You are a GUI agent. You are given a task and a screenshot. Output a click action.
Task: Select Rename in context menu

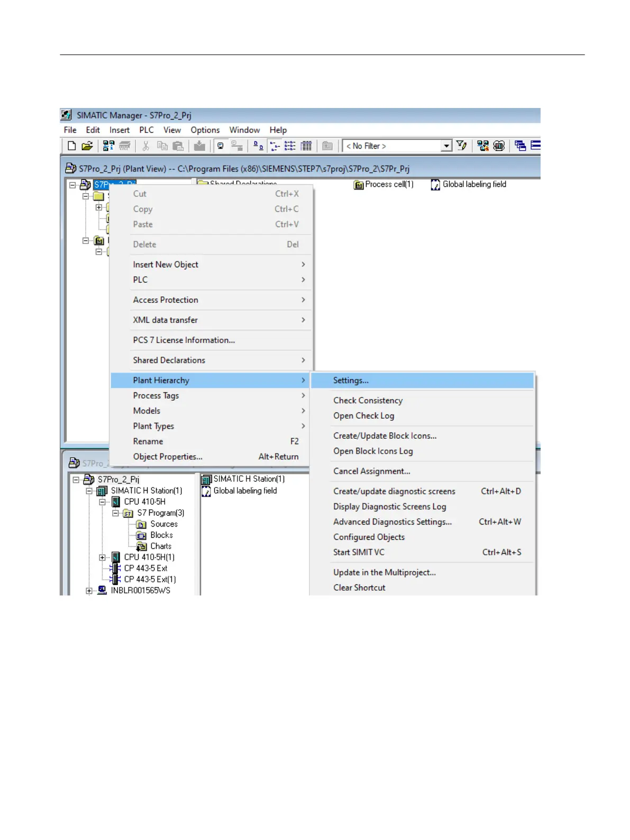pos(211,441)
